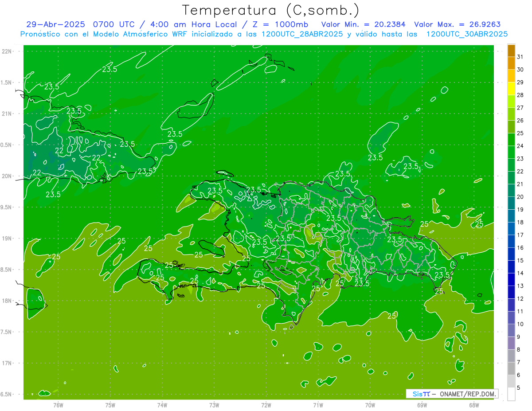Pick the yellow colorbar swatch between 28 and 29

tap(511, 89)
